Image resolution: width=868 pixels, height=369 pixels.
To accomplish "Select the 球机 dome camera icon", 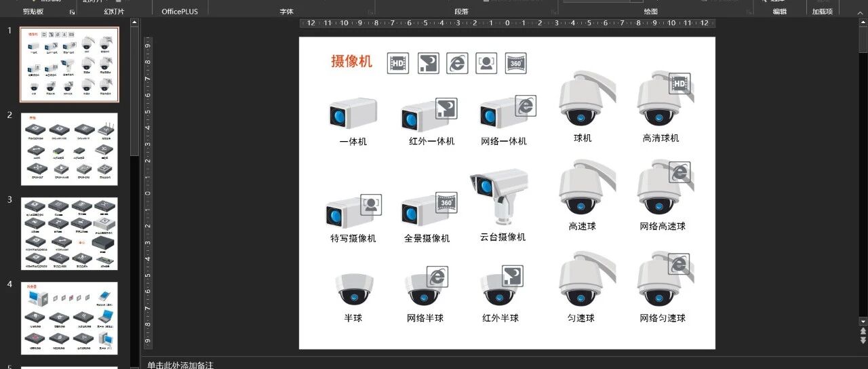I will point(586,99).
